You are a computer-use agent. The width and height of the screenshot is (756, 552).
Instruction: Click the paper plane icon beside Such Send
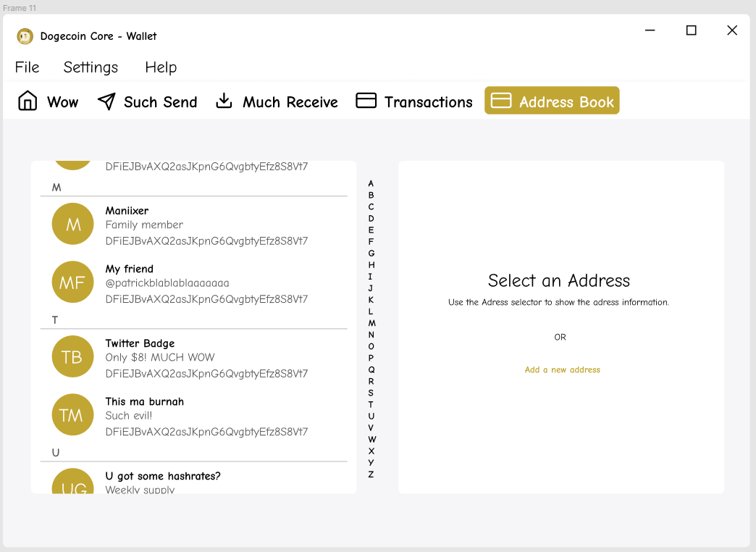[x=106, y=101]
